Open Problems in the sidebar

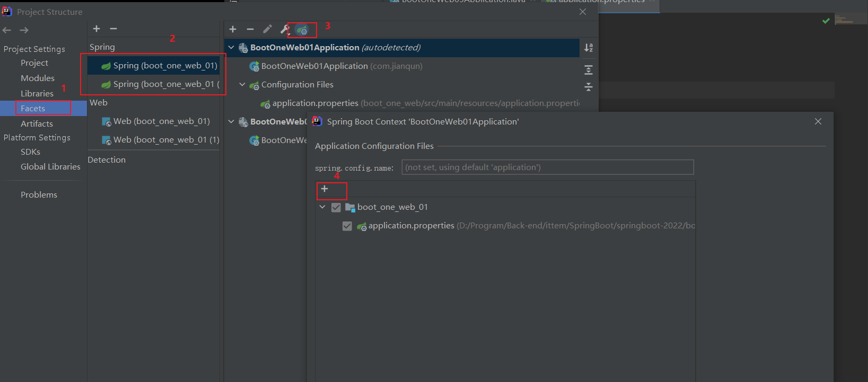tap(39, 194)
